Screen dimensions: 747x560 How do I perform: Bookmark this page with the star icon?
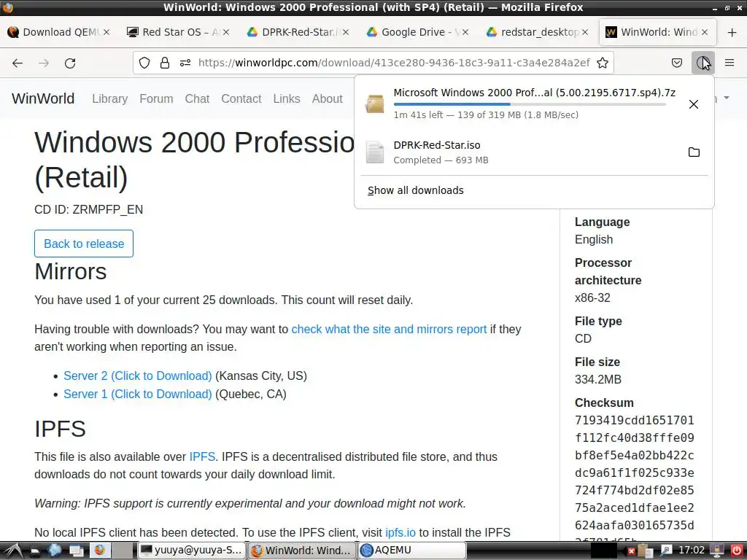(603, 63)
